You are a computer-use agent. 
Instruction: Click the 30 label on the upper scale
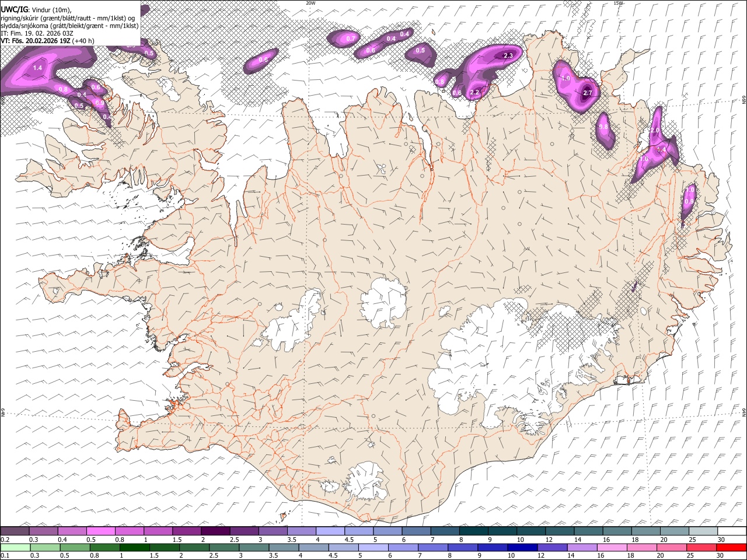(720, 540)
